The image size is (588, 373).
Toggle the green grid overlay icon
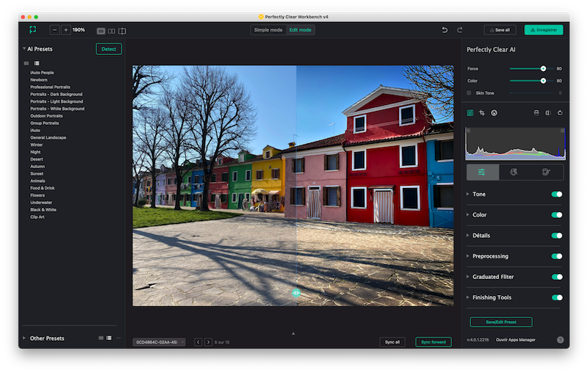(470, 113)
